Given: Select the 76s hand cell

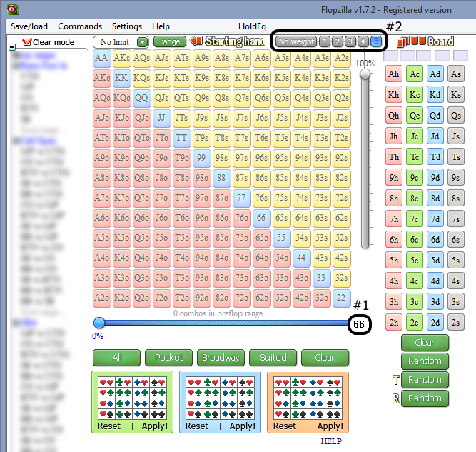Looking at the screenshot, I should click(262, 198).
